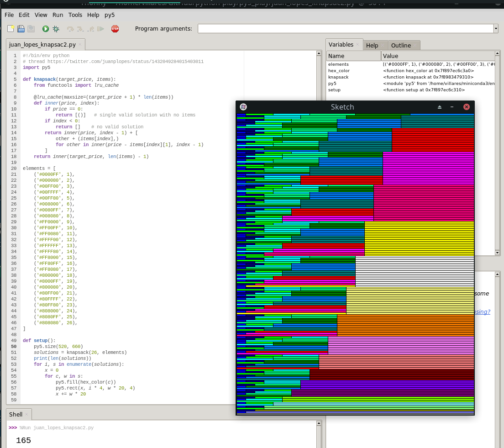Expand the Program arguments dropdown arrow

click(x=496, y=29)
